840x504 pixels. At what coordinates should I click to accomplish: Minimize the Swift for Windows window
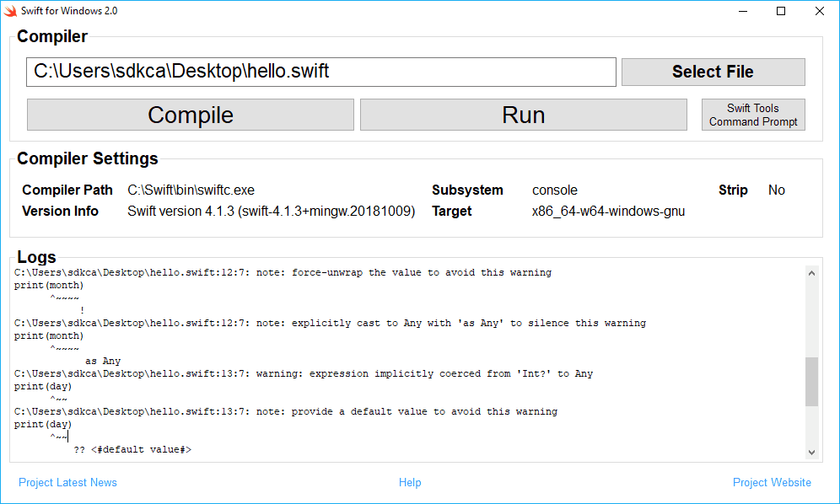(x=743, y=11)
